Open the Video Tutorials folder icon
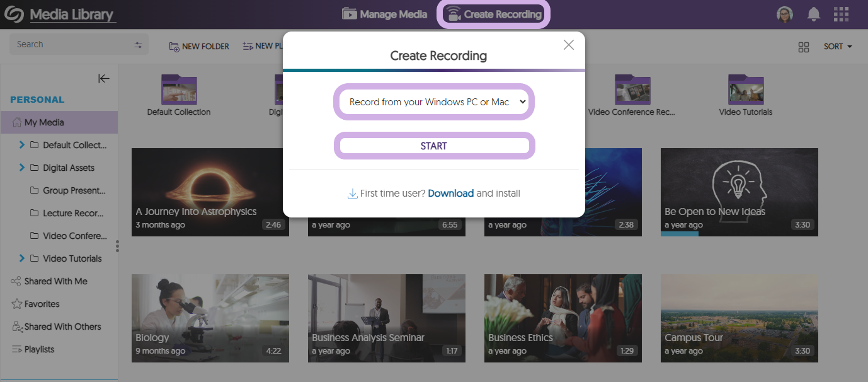The image size is (868, 382). (x=746, y=90)
